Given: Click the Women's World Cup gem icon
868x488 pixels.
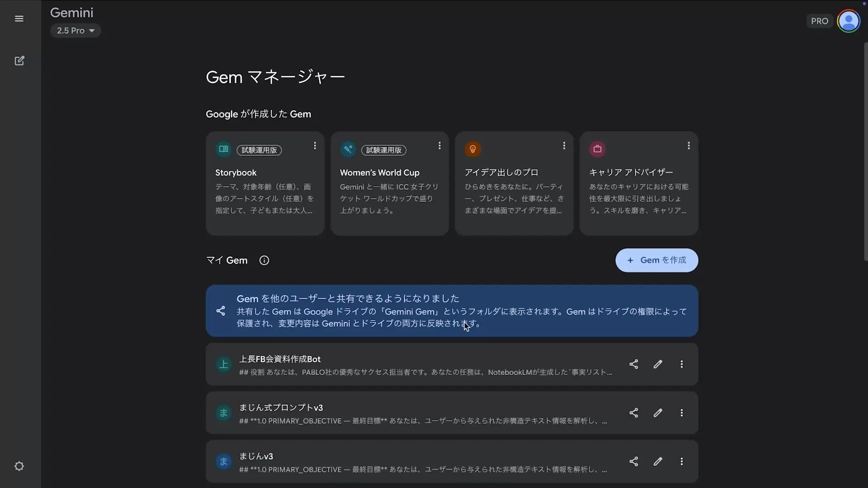Looking at the screenshot, I should coord(348,149).
